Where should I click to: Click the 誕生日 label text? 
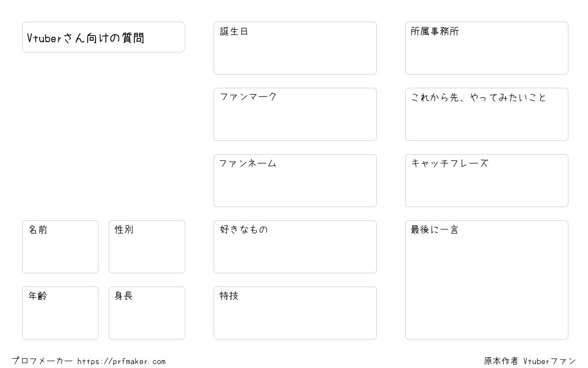[234, 31]
